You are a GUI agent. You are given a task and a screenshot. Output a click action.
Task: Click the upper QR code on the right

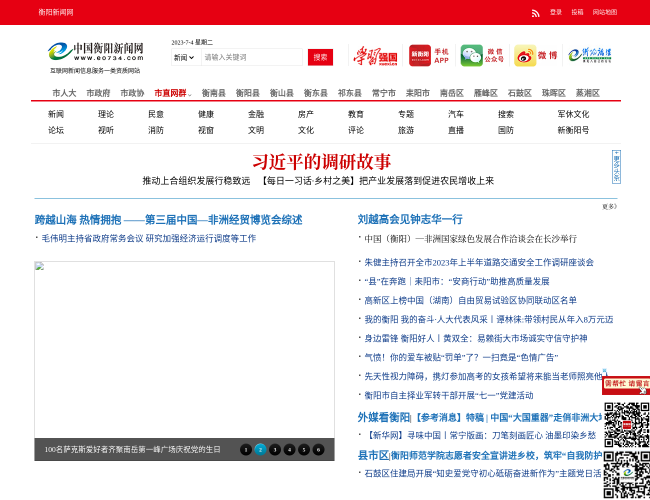pyautogui.click(x=626, y=425)
